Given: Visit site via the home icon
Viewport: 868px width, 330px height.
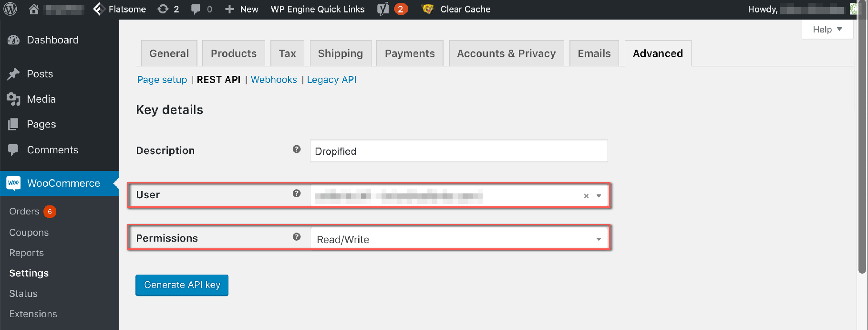Looking at the screenshot, I should click(x=34, y=9).
